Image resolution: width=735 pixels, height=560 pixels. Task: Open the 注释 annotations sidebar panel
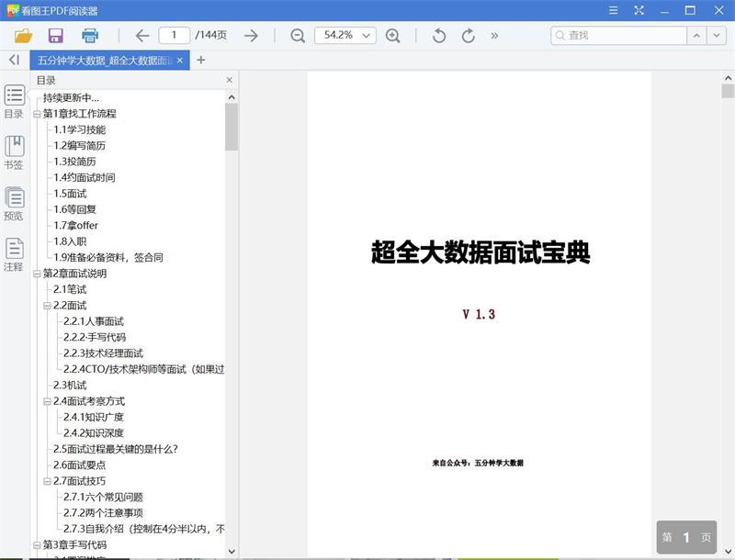point(14,254)
